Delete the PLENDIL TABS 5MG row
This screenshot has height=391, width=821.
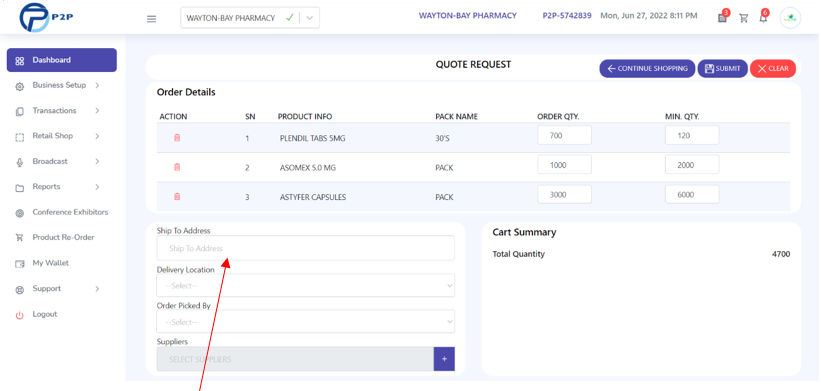(177, 138)
